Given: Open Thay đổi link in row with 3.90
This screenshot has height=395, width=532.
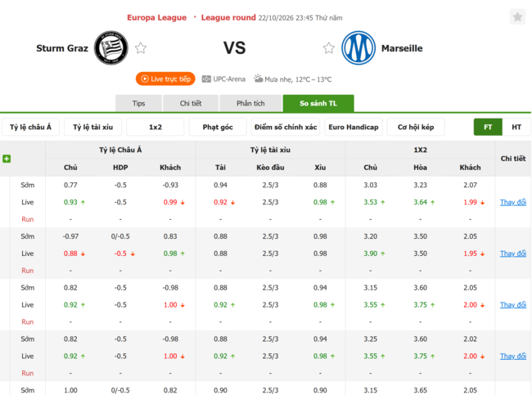Looking at the screenshot, I should pyautogui.click(x=513, y=254).
